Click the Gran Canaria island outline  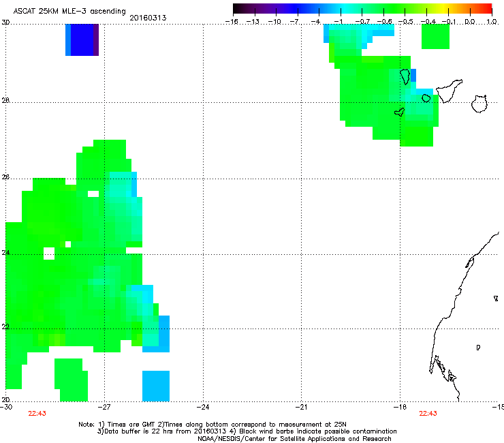coord(479,104)
